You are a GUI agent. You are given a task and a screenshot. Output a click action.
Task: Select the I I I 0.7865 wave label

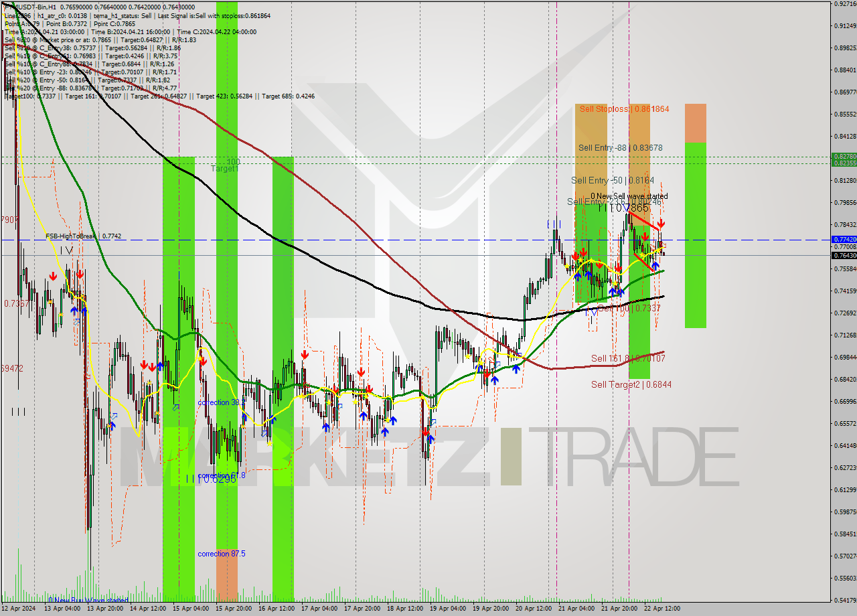(x=624, y=208)
